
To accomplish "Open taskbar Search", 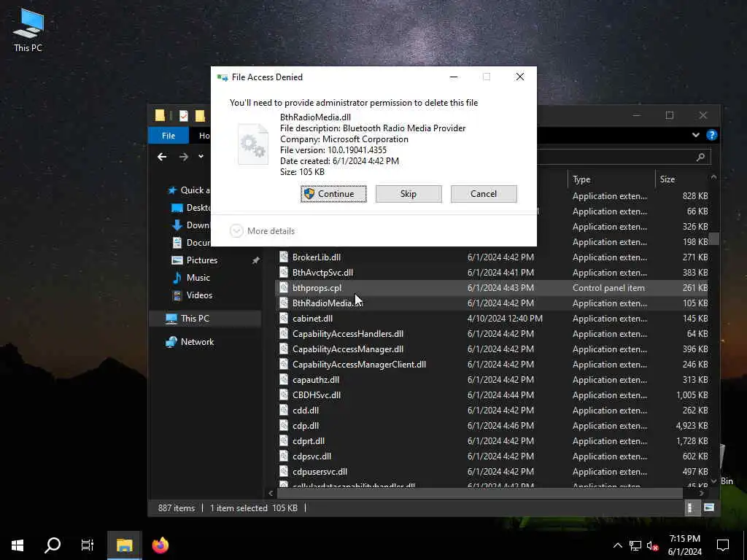I will click(53, 545).
